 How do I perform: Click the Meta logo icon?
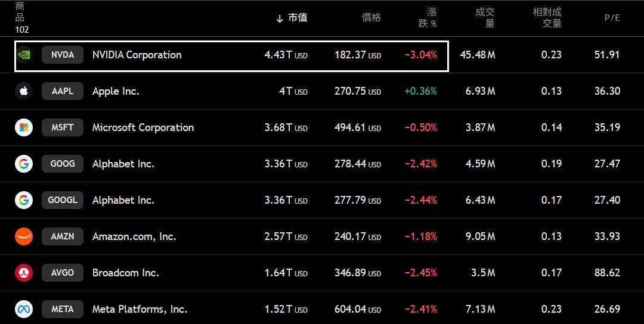24,309
